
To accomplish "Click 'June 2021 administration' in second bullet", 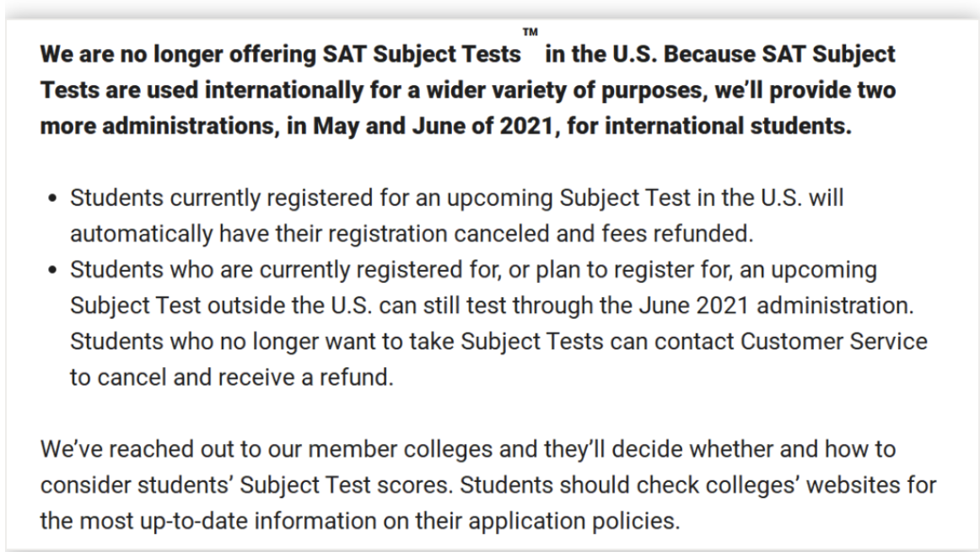I will (774, 306).
